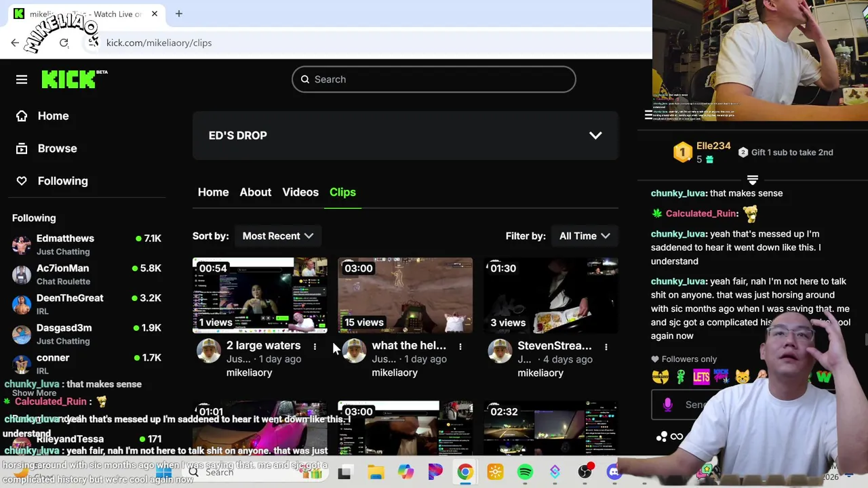This screenshot has width=868, height=488.
Task: Go to Following in the sidebar
Action: click(62, 181)
